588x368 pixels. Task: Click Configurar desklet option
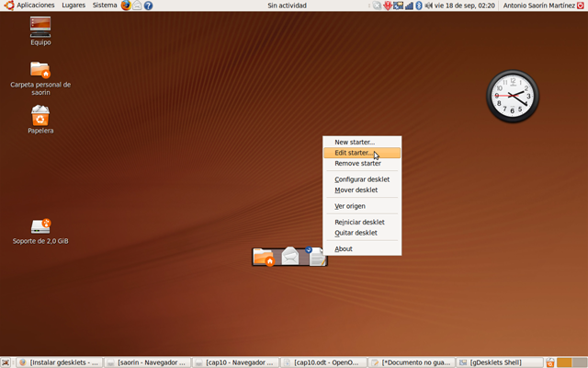click(362, 179)
